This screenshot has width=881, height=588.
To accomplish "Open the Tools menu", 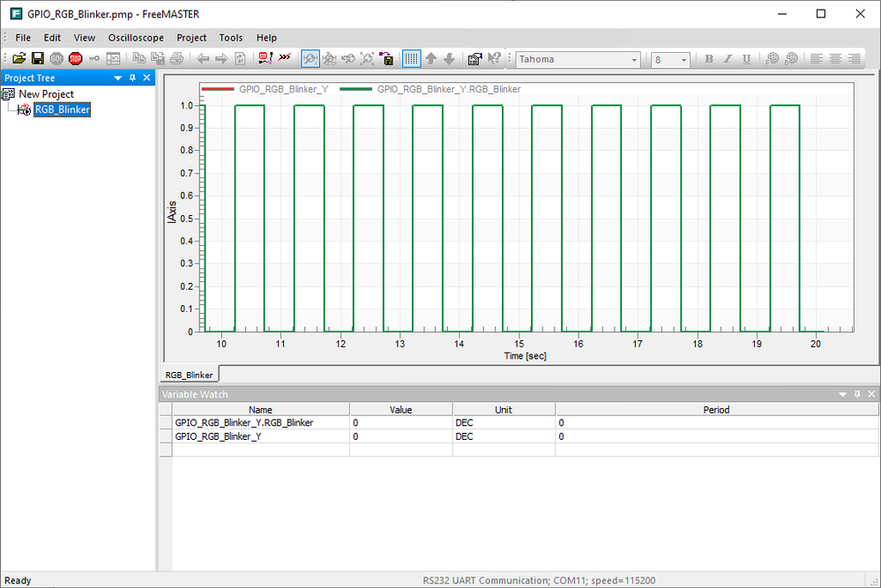I will click(x=231, y=38).
